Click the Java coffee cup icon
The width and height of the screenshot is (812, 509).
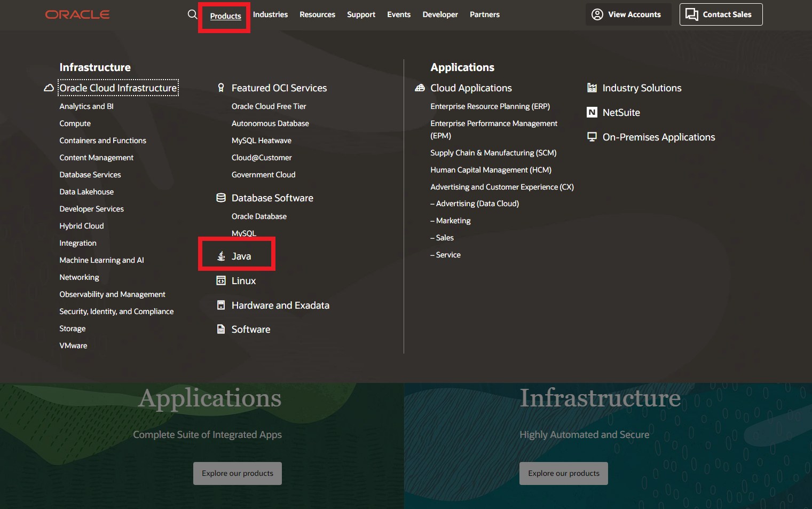(x=221, y=256)
